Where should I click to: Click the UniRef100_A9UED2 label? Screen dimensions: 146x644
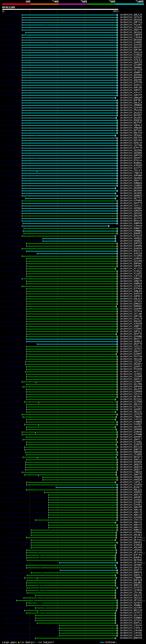pos(131,241)
